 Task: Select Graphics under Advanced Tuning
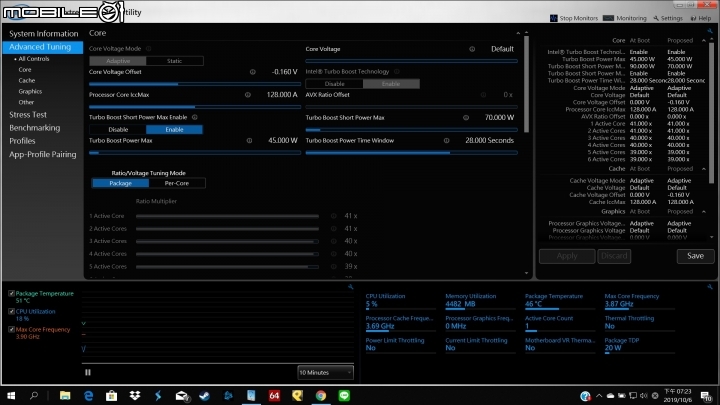pos(30,91)
